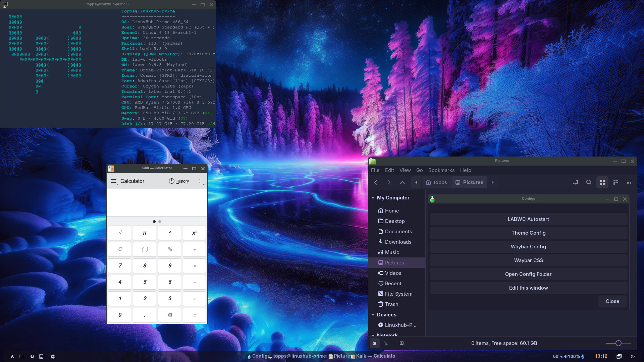Screen dimensions: 644x362
Task: Select Downloads in the sidebar
Action: [398, 242]
